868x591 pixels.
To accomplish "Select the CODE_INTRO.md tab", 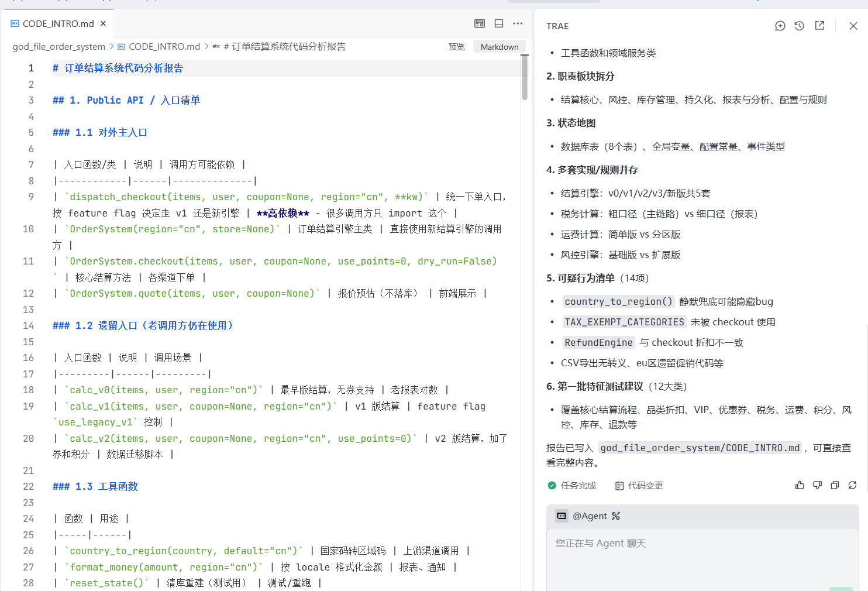I will pyautogui.click(x=58, y=24).
